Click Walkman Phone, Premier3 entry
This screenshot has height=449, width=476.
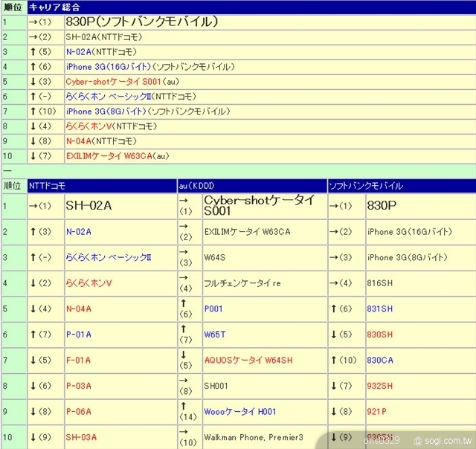pos(254,437)
